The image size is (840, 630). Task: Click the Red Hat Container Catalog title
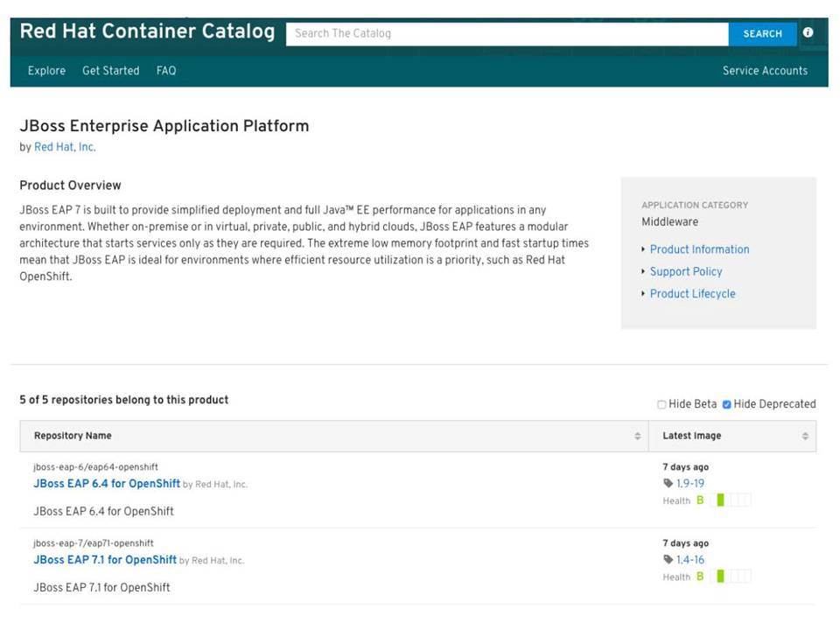point(147,31)
